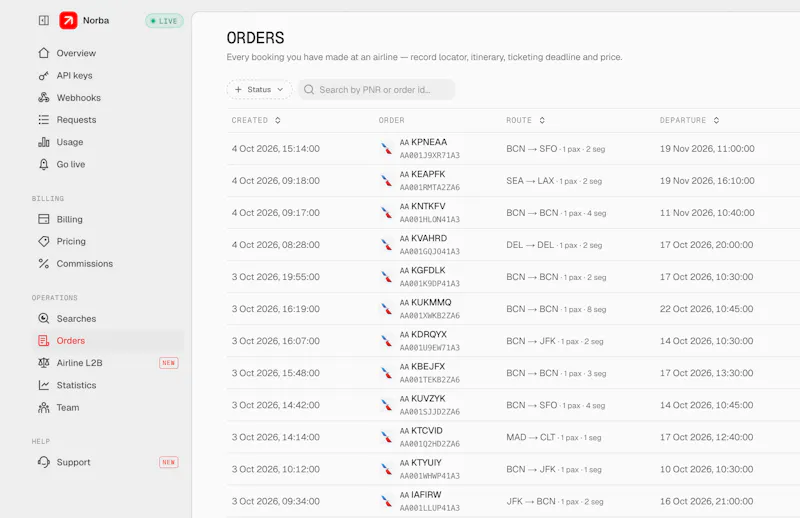Click the API keys key icon
800x518 pixels.
(44, 76)
